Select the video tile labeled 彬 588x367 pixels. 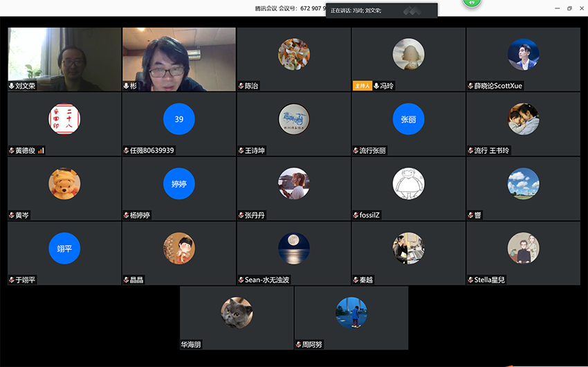179,55
